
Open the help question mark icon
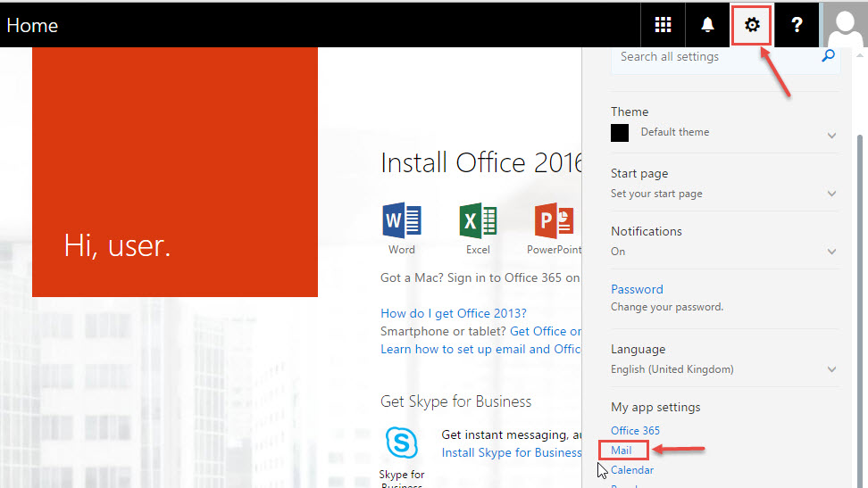[x=797, y=25]
